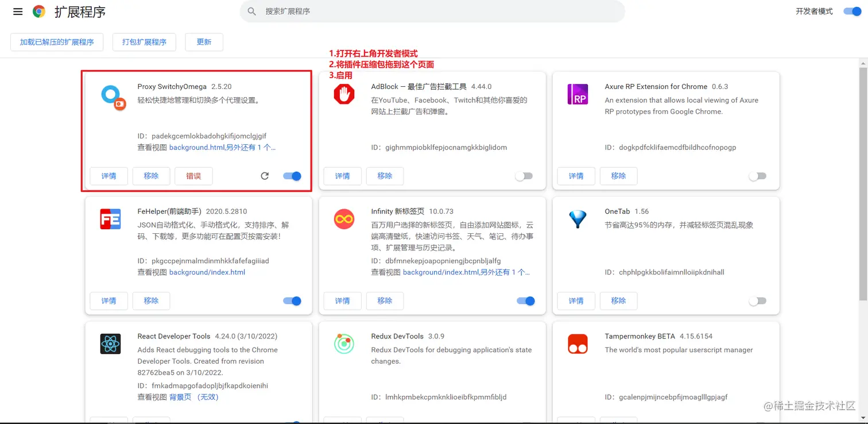Click the Axure RP extension icon
Viewport: 868px width, 424px height.
click(578, 94)
